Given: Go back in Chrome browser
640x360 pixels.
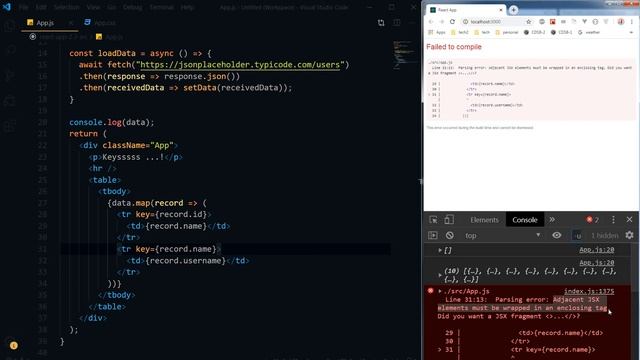Looking at the screenshot, I should click(431, 22).
